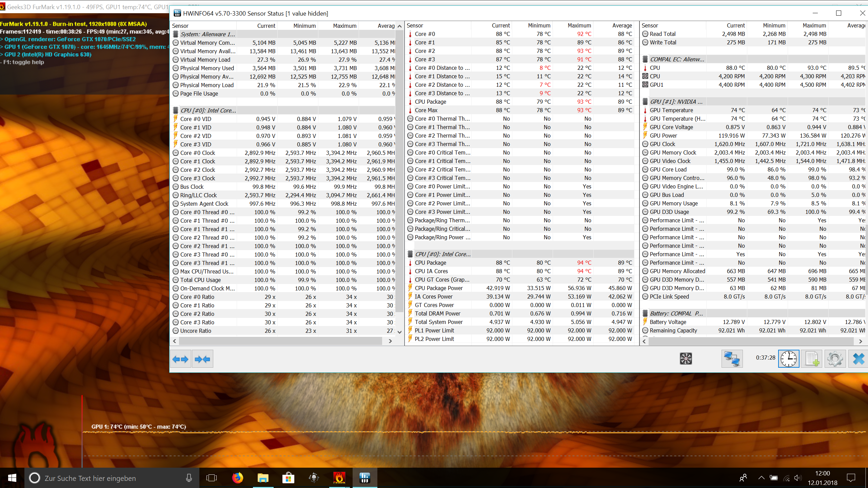Click right arrow of the right panel scrollbar
The image size is (868, 488).
point(861,341)
